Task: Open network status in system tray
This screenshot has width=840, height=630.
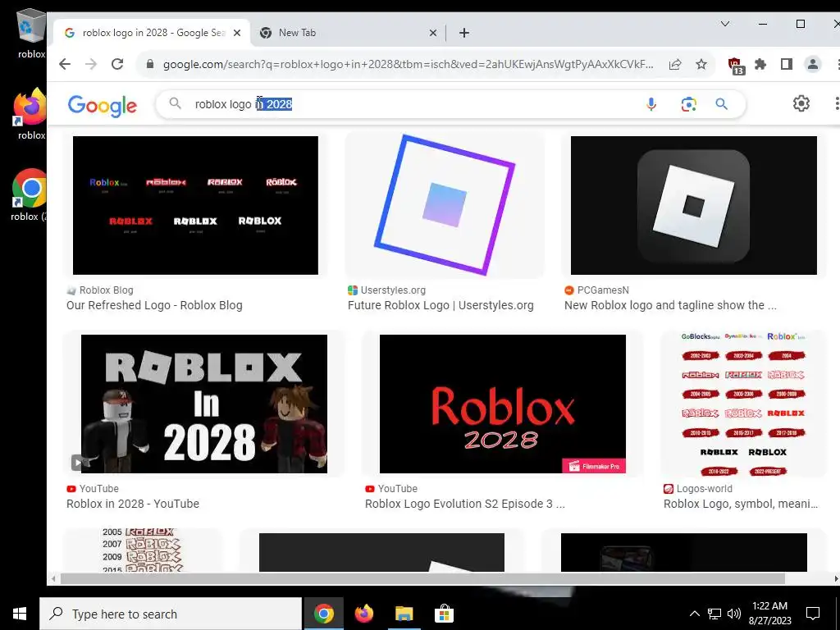Action: coord(714,614)
